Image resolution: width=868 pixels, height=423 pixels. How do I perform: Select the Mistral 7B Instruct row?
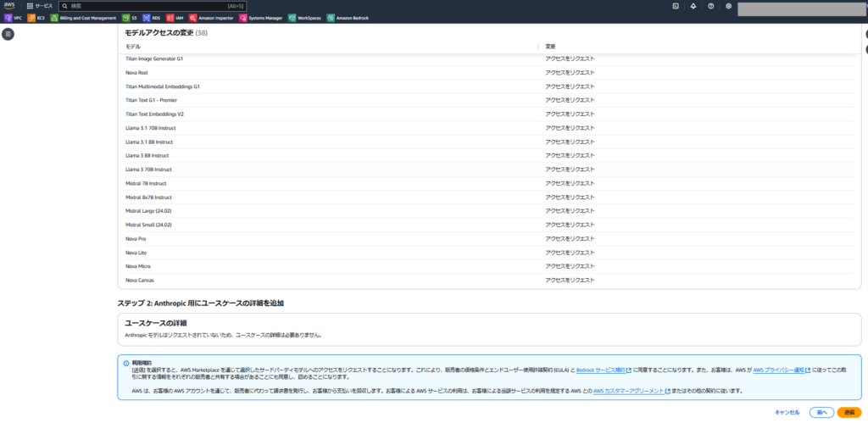click(489, 183)
